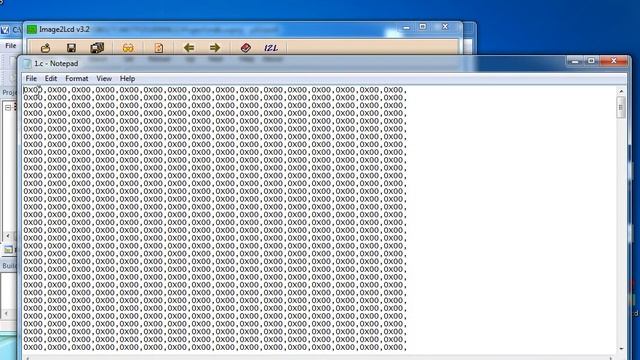Click Notepad vertical scrollbar down arrow

621,349
